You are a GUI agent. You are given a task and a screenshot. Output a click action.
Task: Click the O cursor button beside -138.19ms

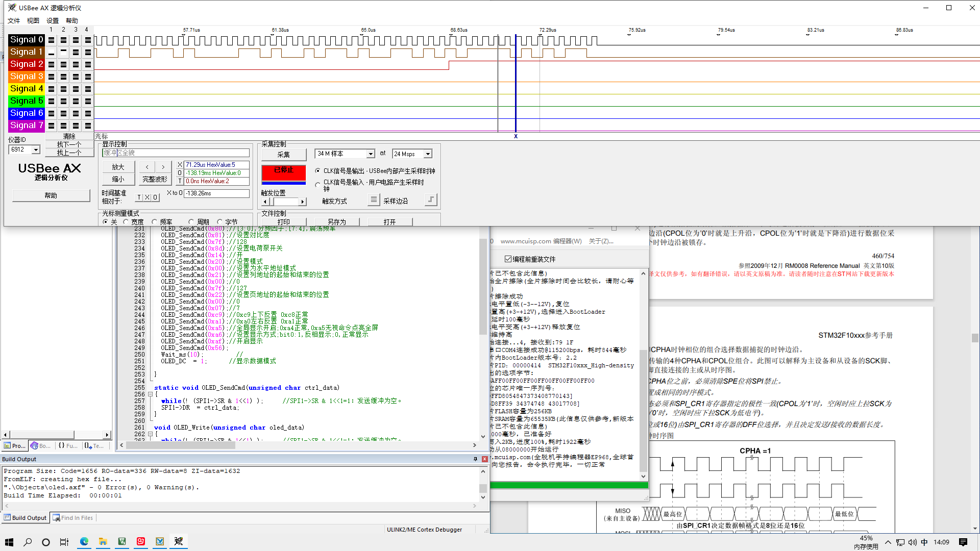point(180,173)
